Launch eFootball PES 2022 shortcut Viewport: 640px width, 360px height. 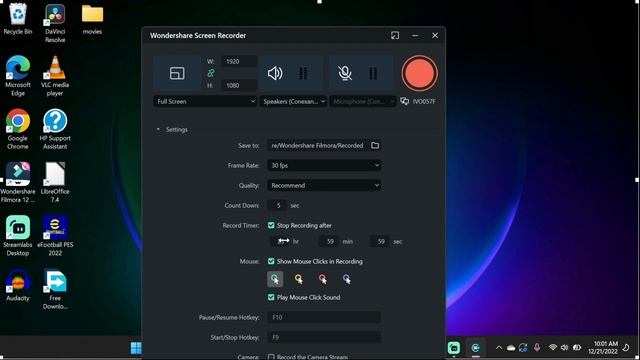tap(55, 236)
